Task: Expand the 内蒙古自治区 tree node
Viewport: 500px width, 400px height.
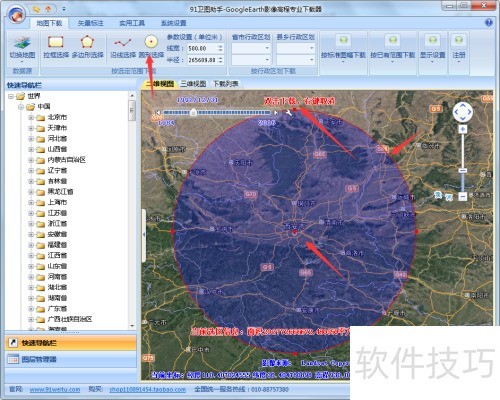Action: [x=31, y=160]
